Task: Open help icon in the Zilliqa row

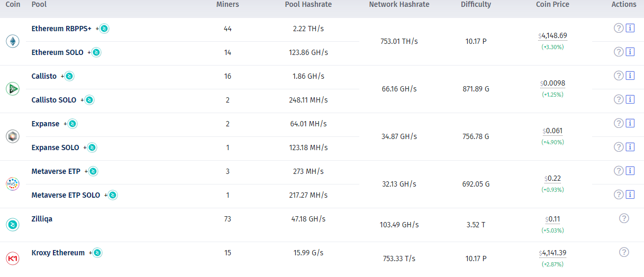Action: point(624,218)
